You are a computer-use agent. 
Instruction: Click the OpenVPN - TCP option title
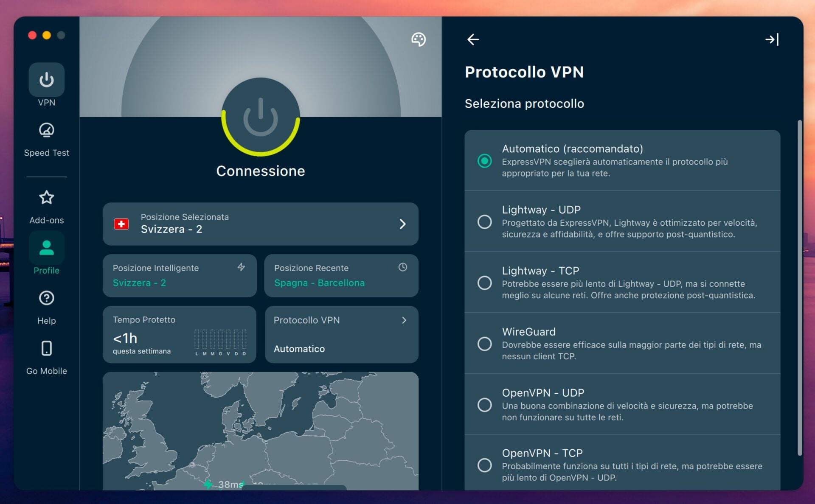point(542,453)
